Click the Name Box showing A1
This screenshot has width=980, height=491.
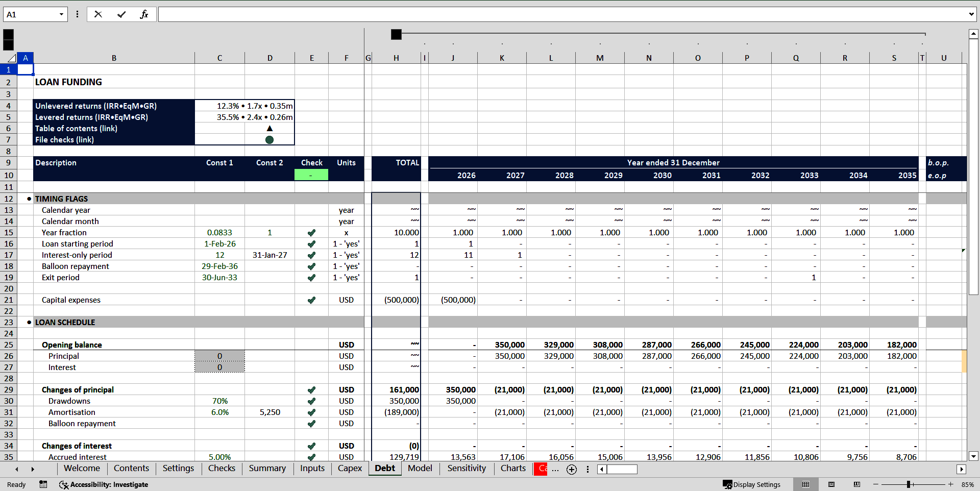click(x=31, y=14)
